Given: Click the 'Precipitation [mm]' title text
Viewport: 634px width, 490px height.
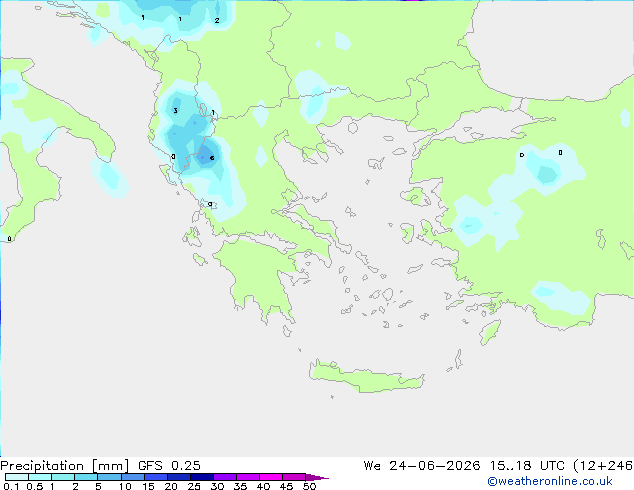Looking at the screenshot, I should [x=65, y=466].
